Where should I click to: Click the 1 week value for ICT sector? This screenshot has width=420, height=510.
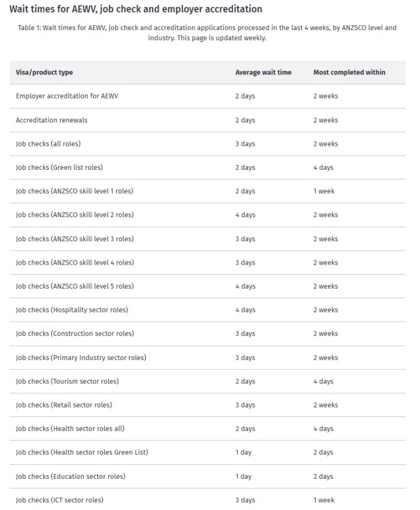(x=323, y=500)
